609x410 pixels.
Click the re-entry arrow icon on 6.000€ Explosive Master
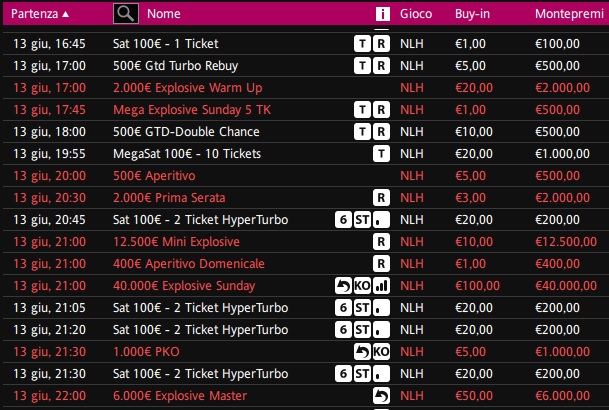click(381, 396)
